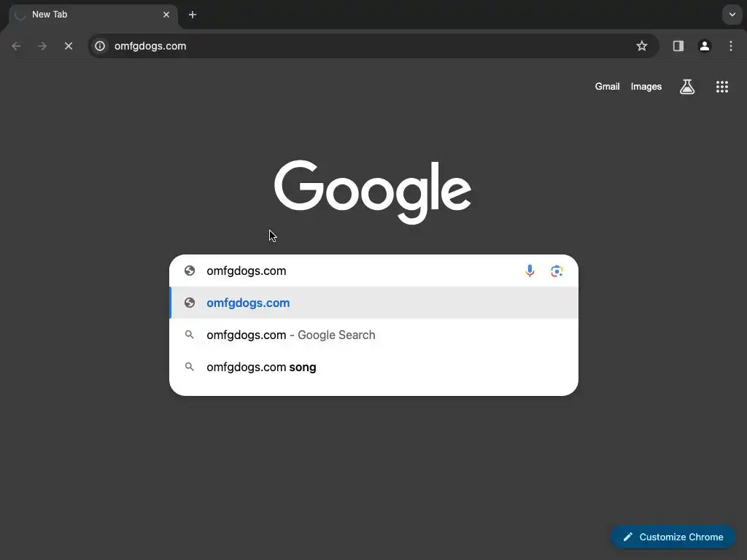Image resolution: width=747 pixels, height=560 pixels.
Task: Open the Gmail link
Action: (x=607, y=87)
